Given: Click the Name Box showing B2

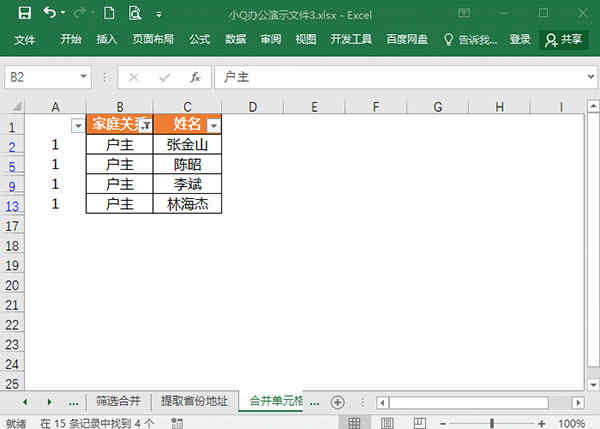Looking at the screenshot, I should (42, 77).
